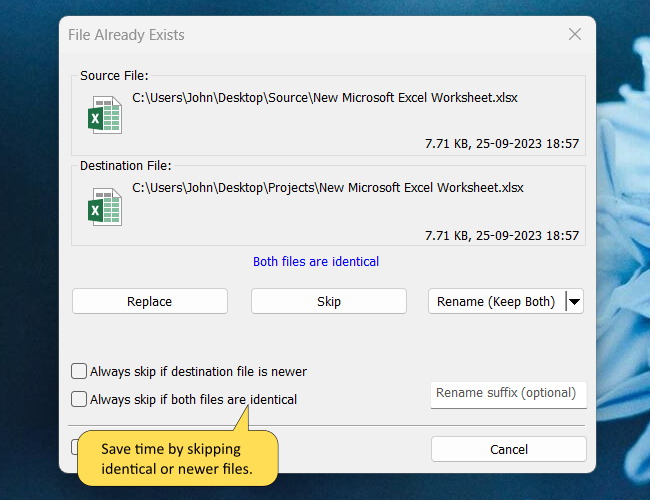Click the 'Both files are identical' message
The width and height of the screenshot is (650, 500).
click(316, 262)
